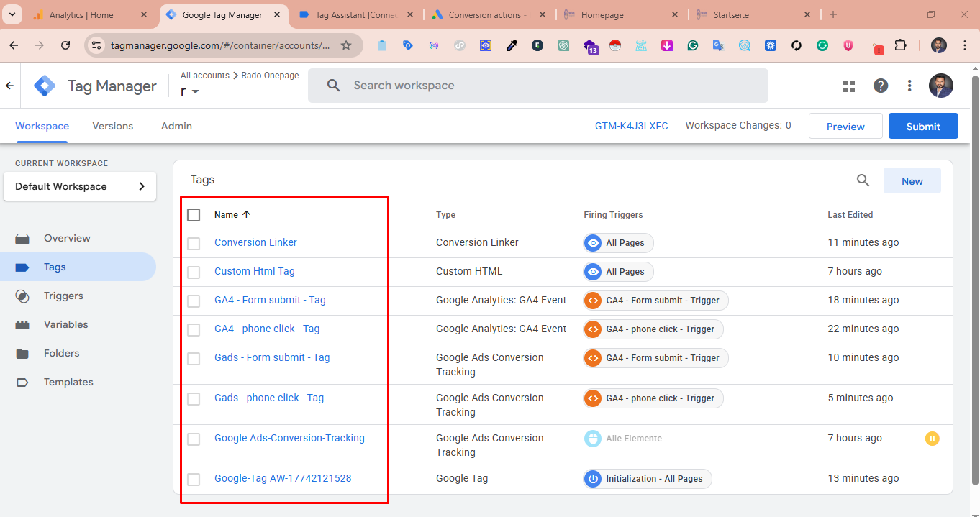The image size is (980, 517).
Task: Open the three-dot more options menu in Tag Manager
Action: pyautogui.click(x=909, y=86)
